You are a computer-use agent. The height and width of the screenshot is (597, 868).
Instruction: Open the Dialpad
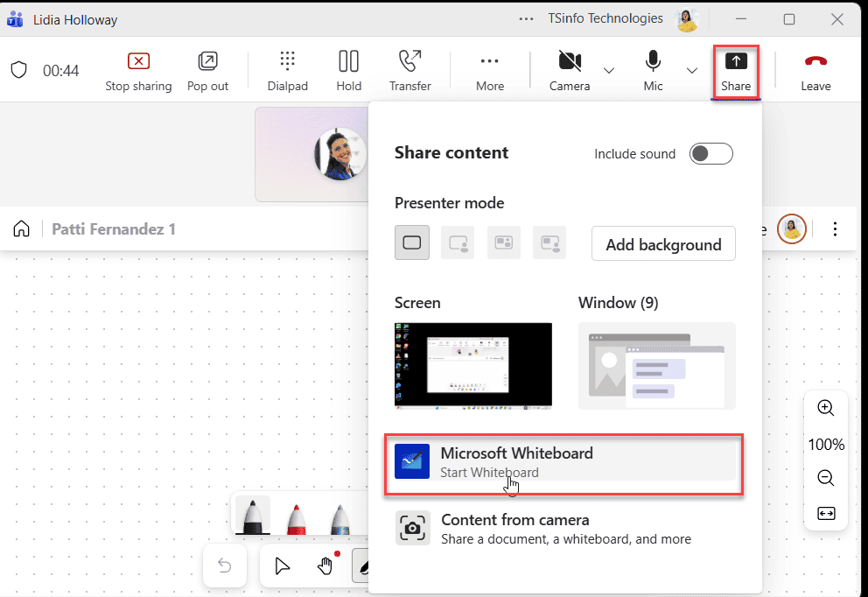coord(287,70)
